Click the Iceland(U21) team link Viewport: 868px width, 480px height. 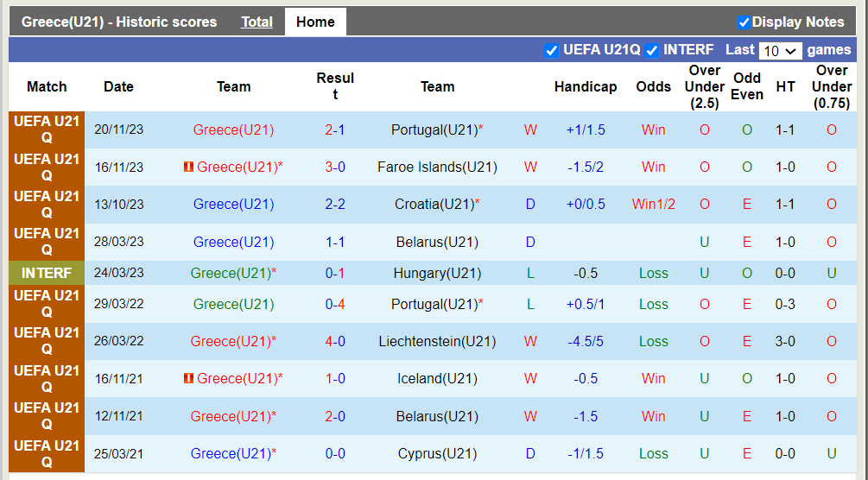(x=437, y=379)
